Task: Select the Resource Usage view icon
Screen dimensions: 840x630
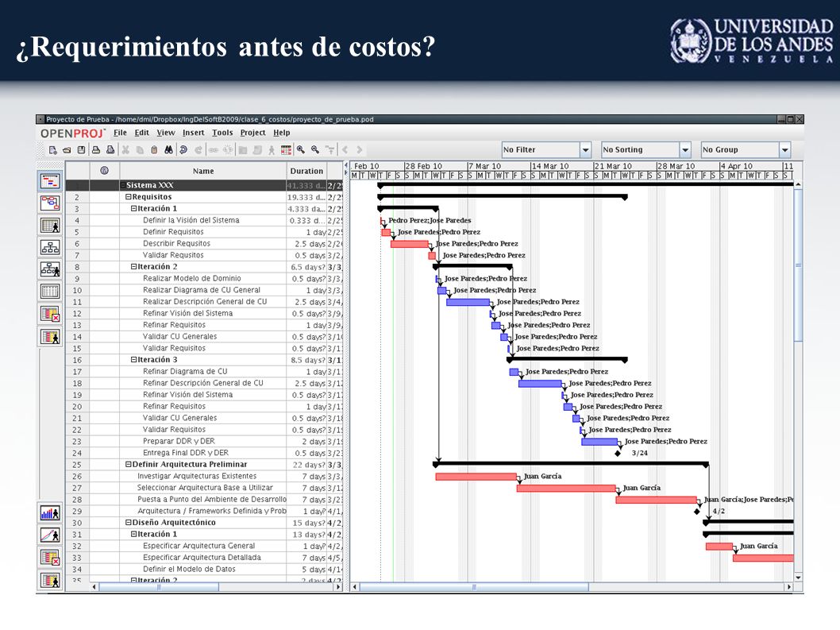Action: [50, 337]
